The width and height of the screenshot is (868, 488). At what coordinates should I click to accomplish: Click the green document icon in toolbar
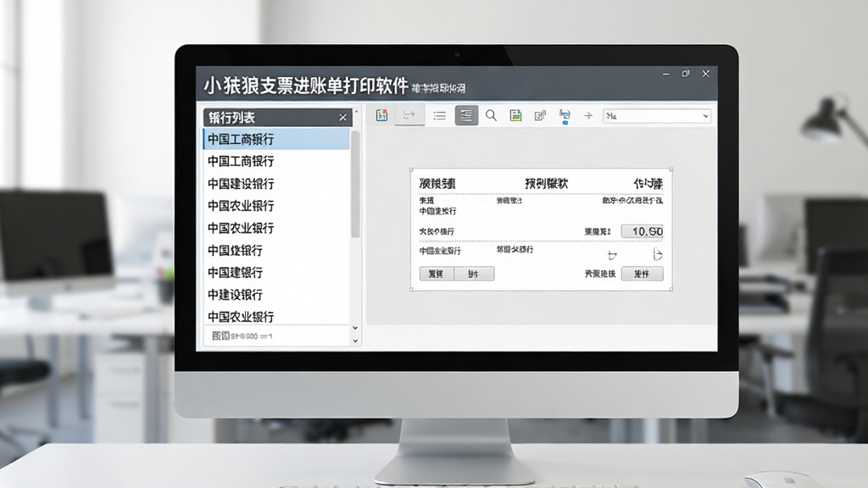[515, 115]
